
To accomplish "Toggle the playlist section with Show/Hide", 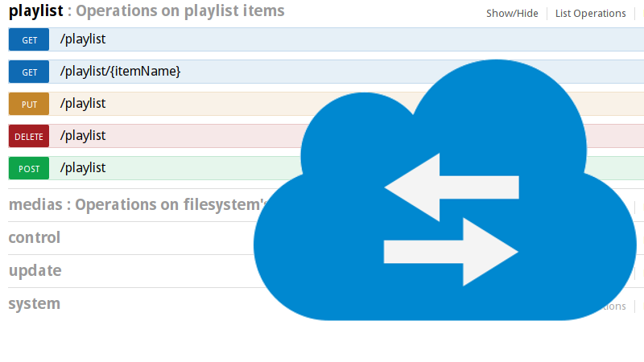I will tap(512, 13).
